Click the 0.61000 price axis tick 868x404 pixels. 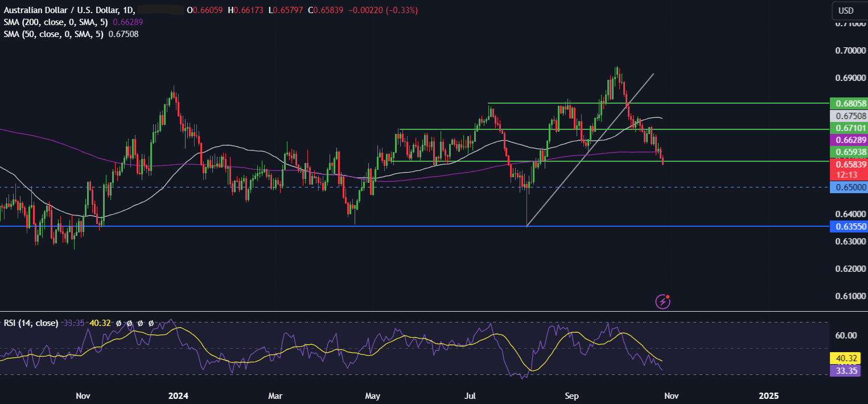tap(851, 296)
